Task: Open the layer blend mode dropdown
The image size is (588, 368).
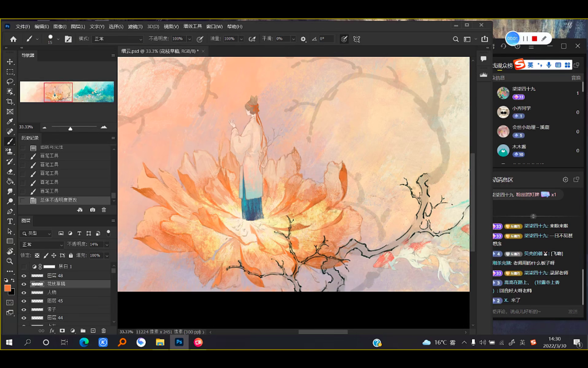Action: click(42, 244)
